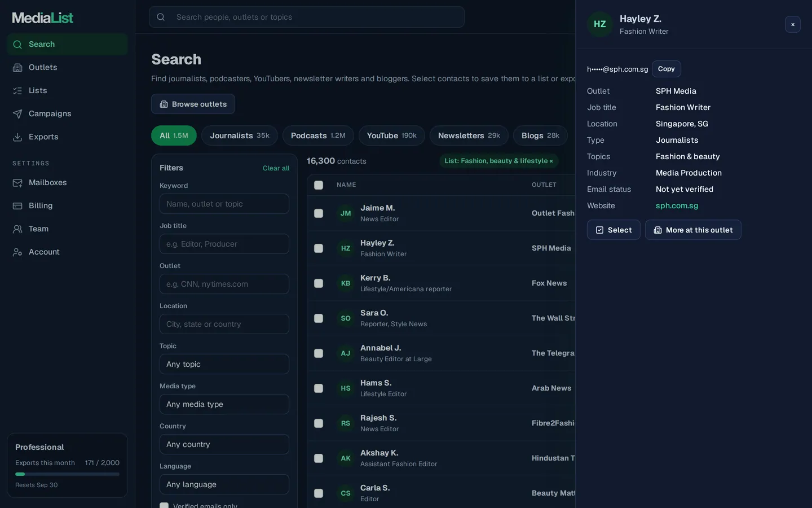Click the magnifier icon in the search bar

click(x=161, y=17)
